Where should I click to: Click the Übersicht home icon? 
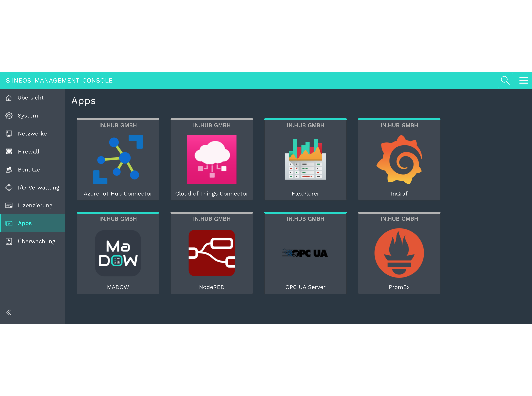tap(9, 98)
